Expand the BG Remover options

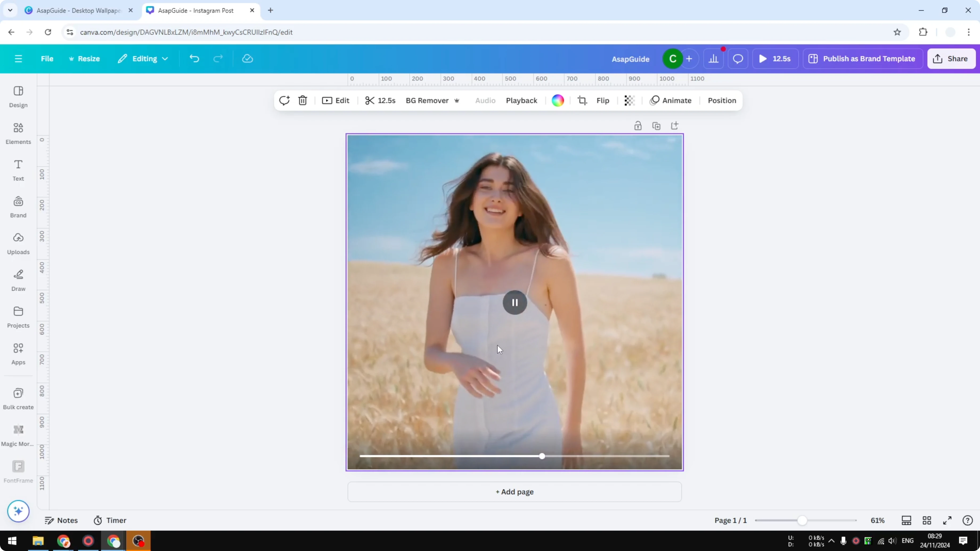click(x=457, y=100)
